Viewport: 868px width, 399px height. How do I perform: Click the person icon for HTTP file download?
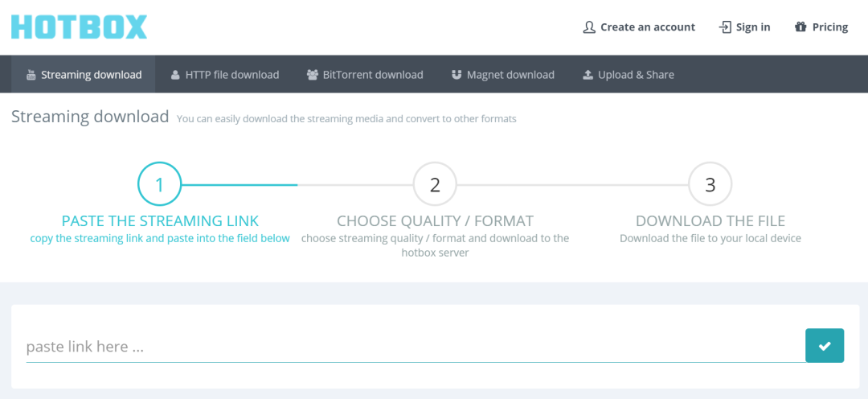point(175,75)
